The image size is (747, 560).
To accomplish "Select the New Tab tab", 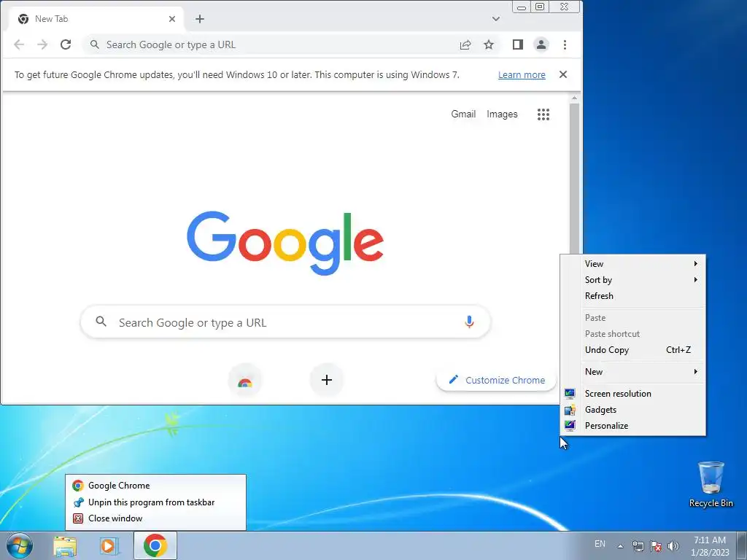I will (97, 19).
